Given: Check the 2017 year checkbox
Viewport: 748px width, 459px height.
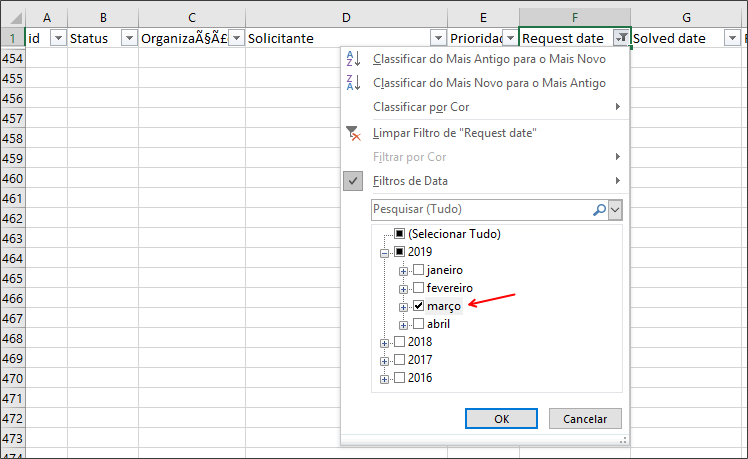Looking at the screenshot, I should [x=400, y=359].
